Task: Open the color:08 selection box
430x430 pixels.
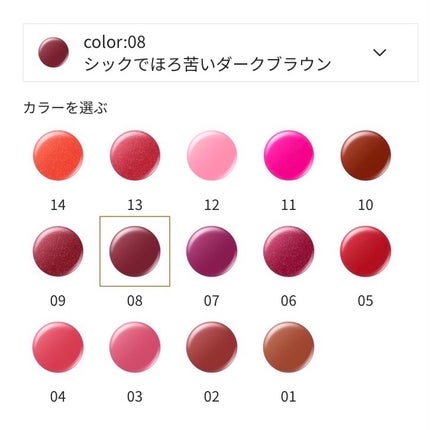Action: (x=220, y=52)
